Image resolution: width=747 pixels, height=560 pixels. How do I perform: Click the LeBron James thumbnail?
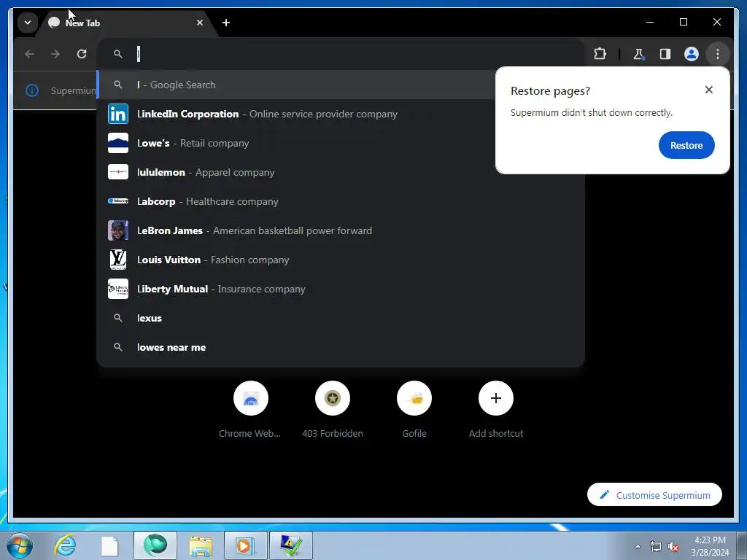(118, 230)
